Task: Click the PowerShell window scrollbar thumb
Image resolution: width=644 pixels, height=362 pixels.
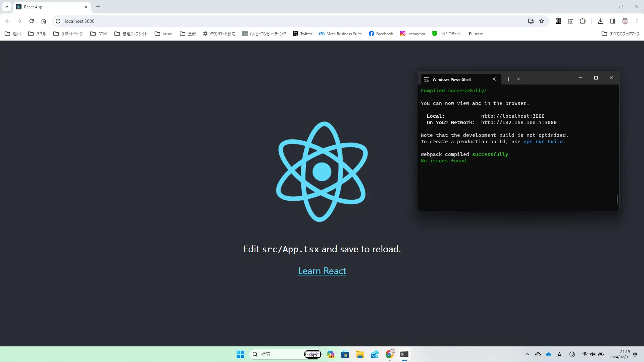Action: point(617,199)
